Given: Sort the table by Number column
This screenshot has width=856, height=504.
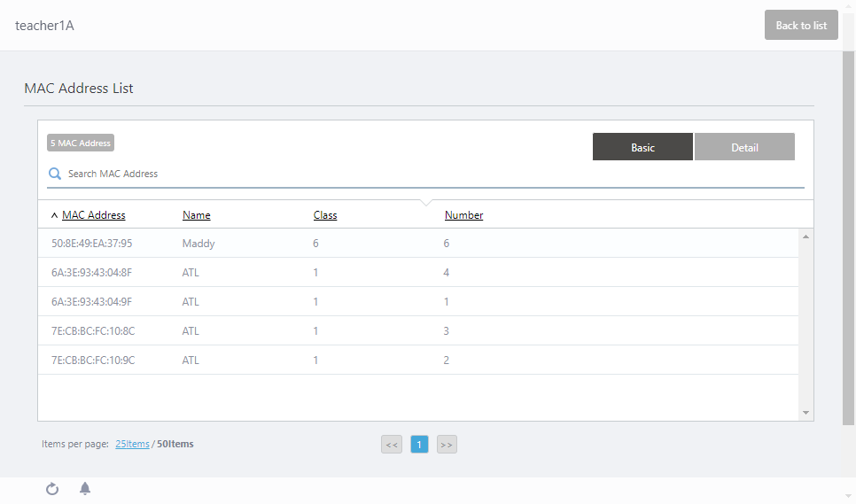Looking at the screenshot, I should [x=463, y=215].
